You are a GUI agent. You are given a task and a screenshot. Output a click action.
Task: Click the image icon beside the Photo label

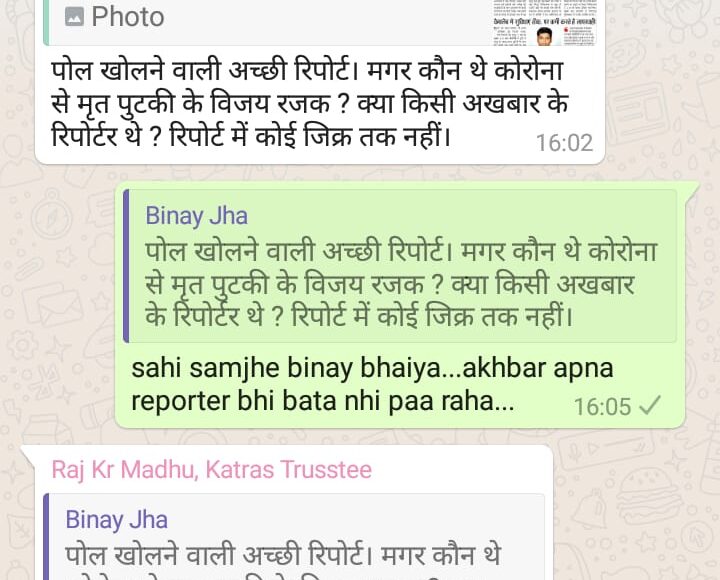(74, 17)
